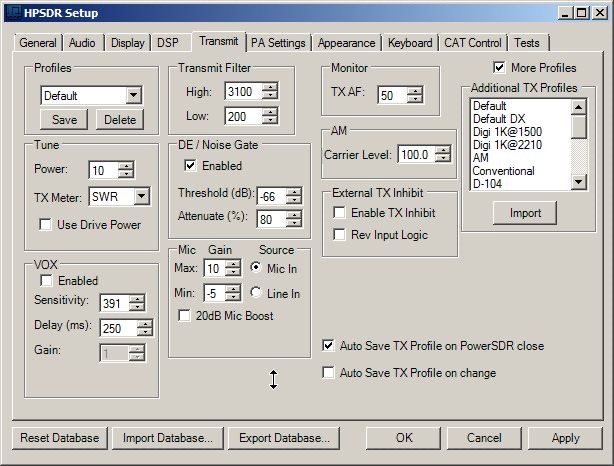
Task: Disable the DE / Noise Gate Enabled checkbox
Action: coord(190,166)
